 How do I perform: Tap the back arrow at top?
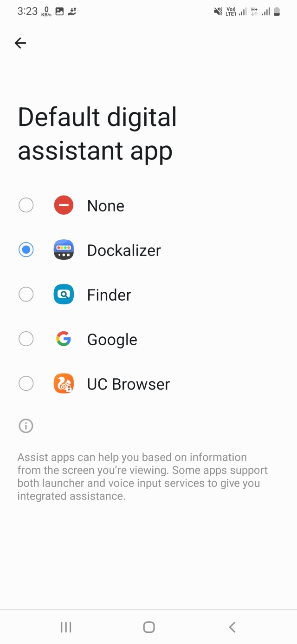point(20,43)
